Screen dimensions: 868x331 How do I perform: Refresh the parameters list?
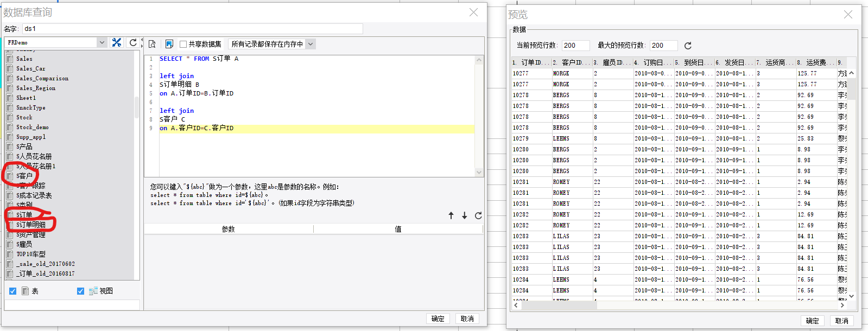478,215
